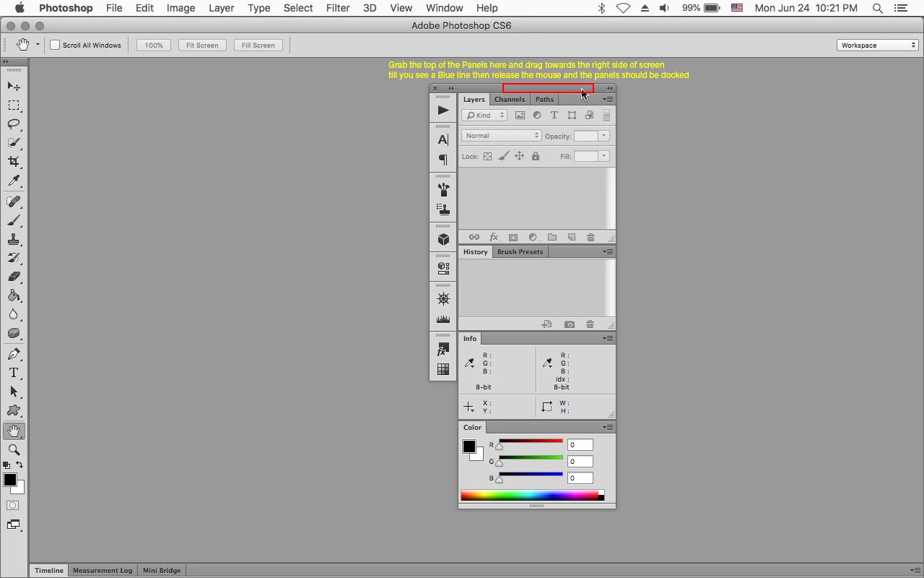924x578 pixels.
Task: Open the Paragraph panel icon
Action: 443,160
